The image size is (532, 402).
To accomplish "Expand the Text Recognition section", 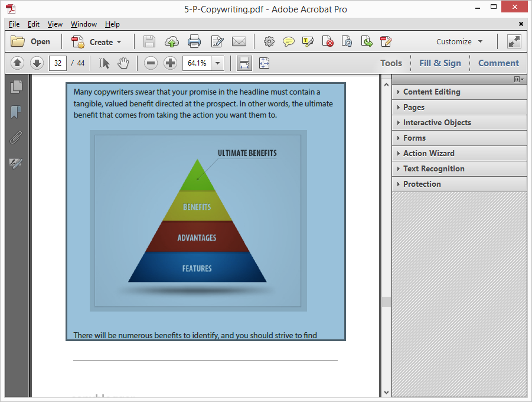I will (459, 169).
